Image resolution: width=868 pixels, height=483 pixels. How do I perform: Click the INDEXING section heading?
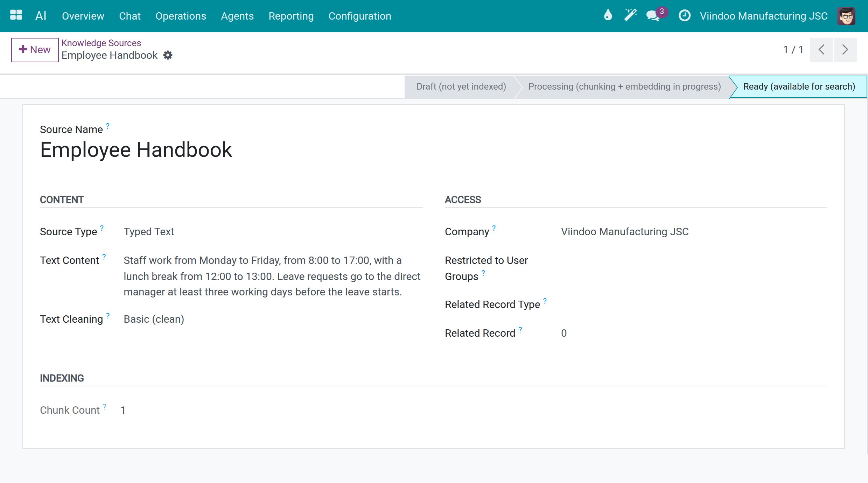[62, 378]
